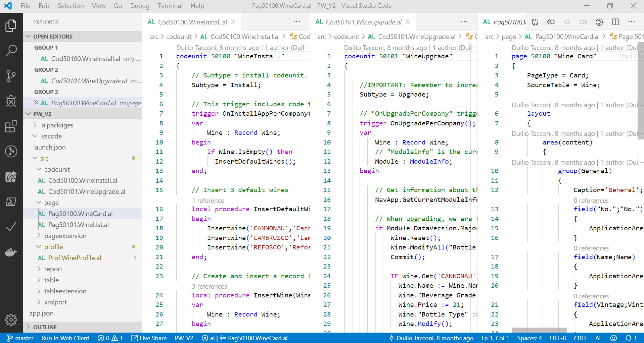Expand the .alpackages folder
The width and height of the screenshot is (644, 343).
83,125
